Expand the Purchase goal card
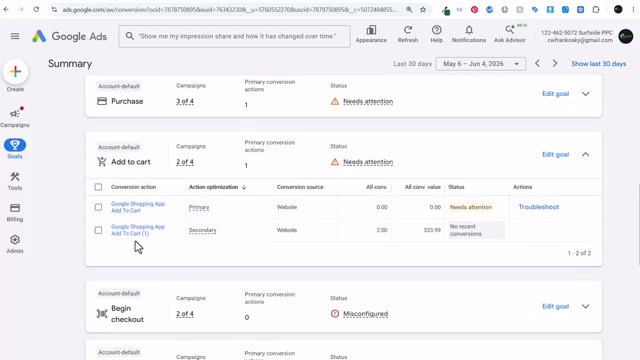The image size is (640, 360). click(585, 94)
